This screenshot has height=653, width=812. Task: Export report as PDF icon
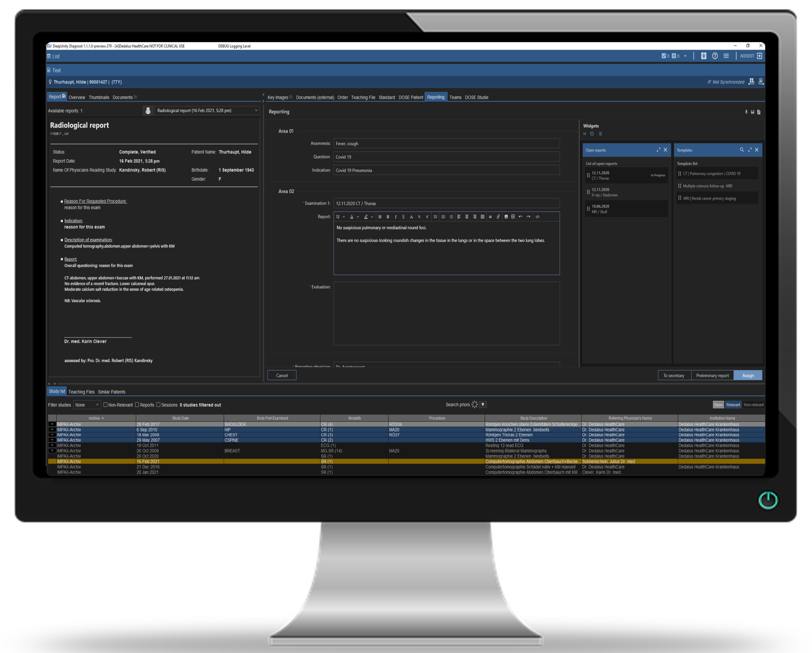pos(759,112)
